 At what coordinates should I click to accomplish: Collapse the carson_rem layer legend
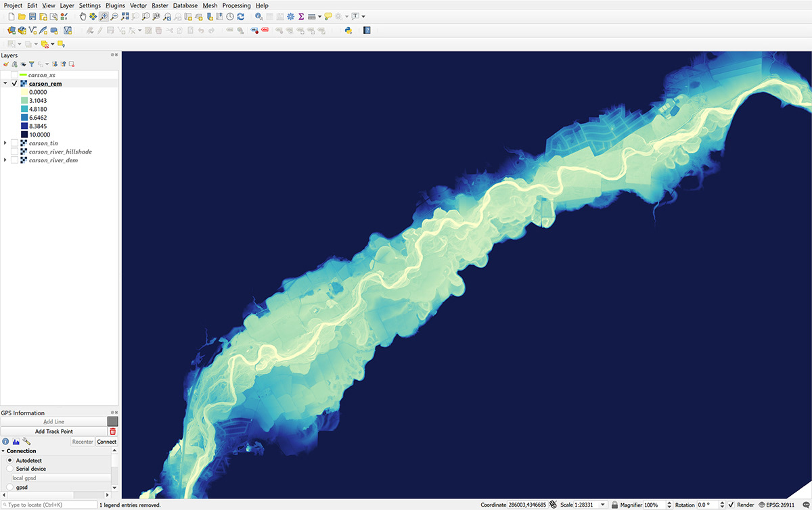click(5, 83)
